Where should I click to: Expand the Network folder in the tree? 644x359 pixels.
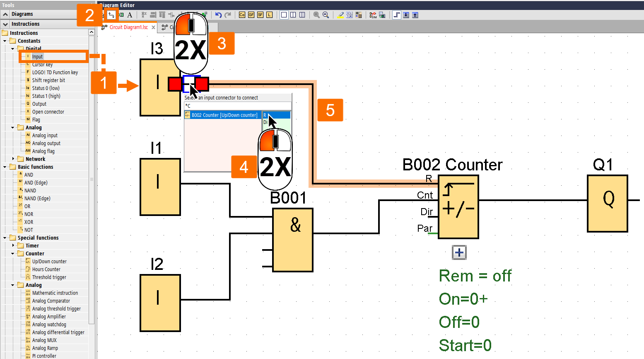(x=13, y=159)
